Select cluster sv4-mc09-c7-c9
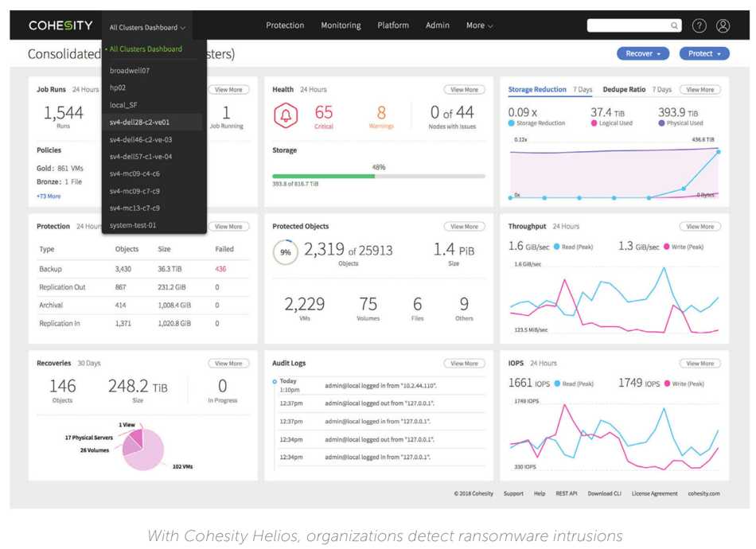This screenshot has width=756, height=549. pos(134,191)
